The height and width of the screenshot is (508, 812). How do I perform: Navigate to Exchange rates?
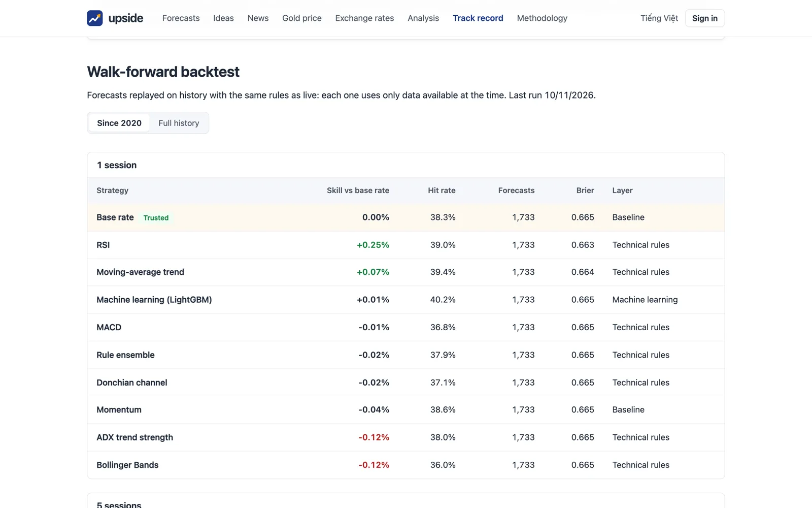coord(364,18)
